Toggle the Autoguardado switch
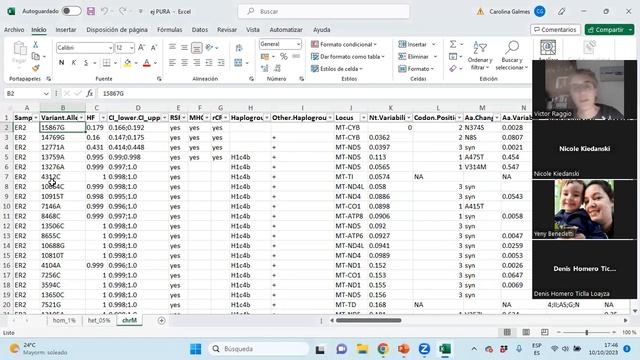This screenshot has height=360, width=640. pyautogui.click(x=71, y=11)
